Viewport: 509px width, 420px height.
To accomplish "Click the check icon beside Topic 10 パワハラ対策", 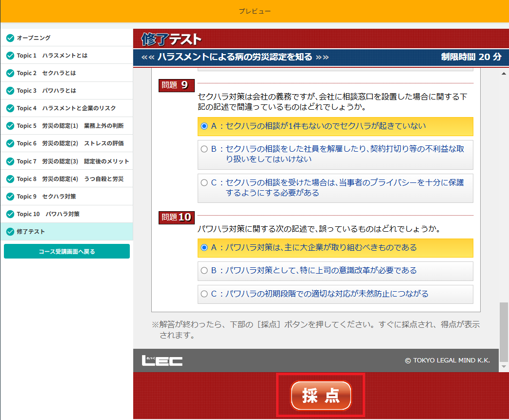I will point(10,214).
